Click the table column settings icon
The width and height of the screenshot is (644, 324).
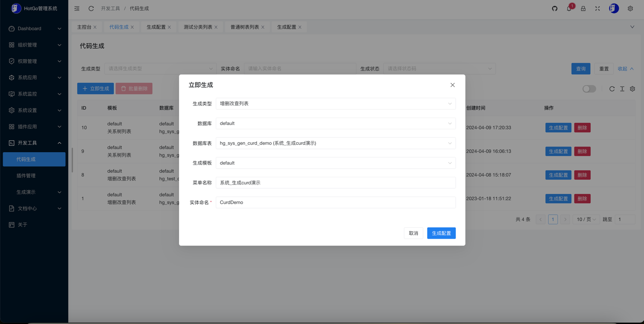(632, 89)
